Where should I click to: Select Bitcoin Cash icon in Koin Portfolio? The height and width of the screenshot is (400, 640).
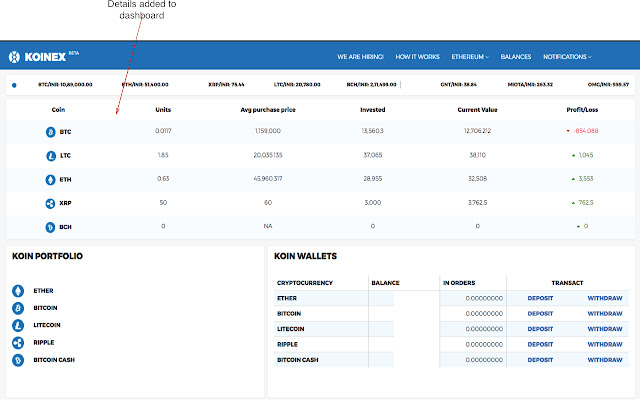[18, 360]
